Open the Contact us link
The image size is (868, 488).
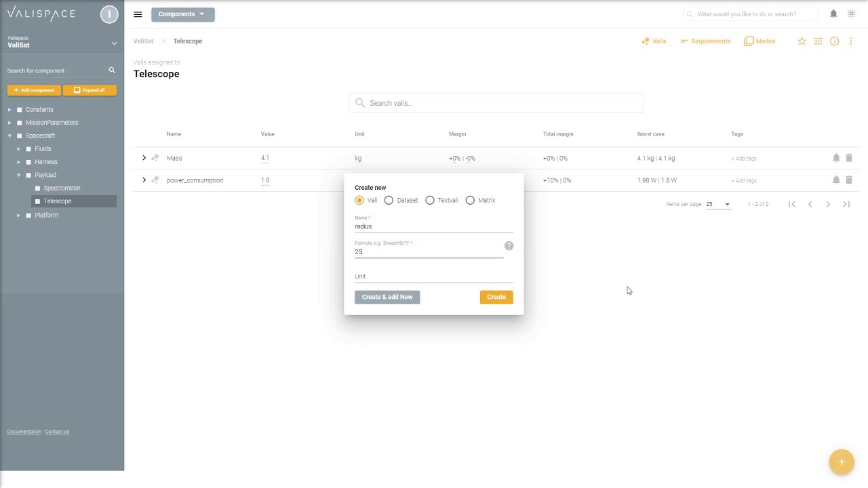coord(57,432)
